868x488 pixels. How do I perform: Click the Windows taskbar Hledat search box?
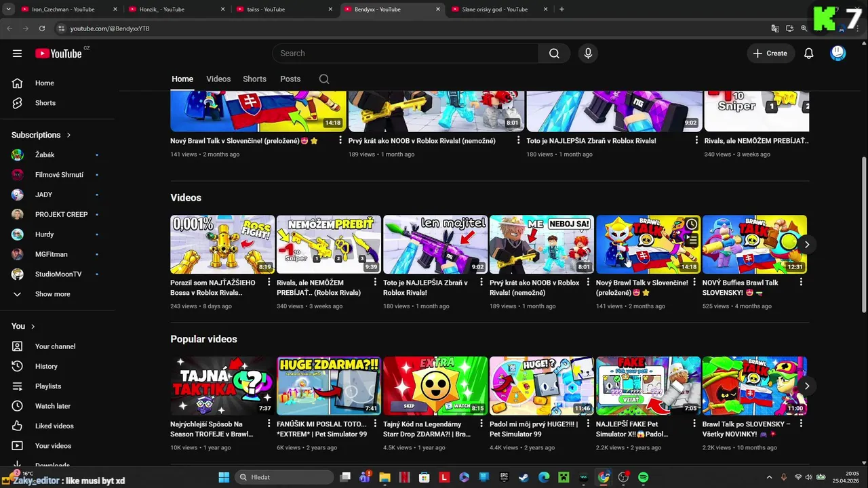(x=283, y=477)
